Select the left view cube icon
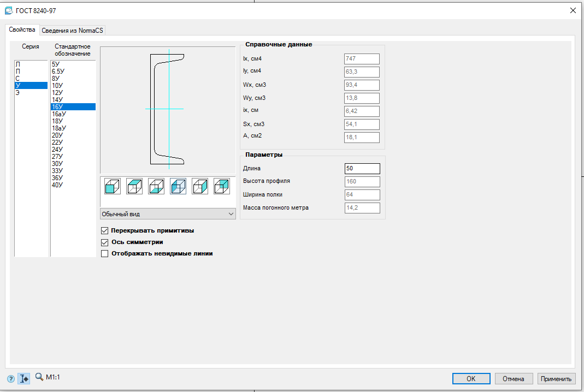The image size is (584, 392). click(178, 186)
